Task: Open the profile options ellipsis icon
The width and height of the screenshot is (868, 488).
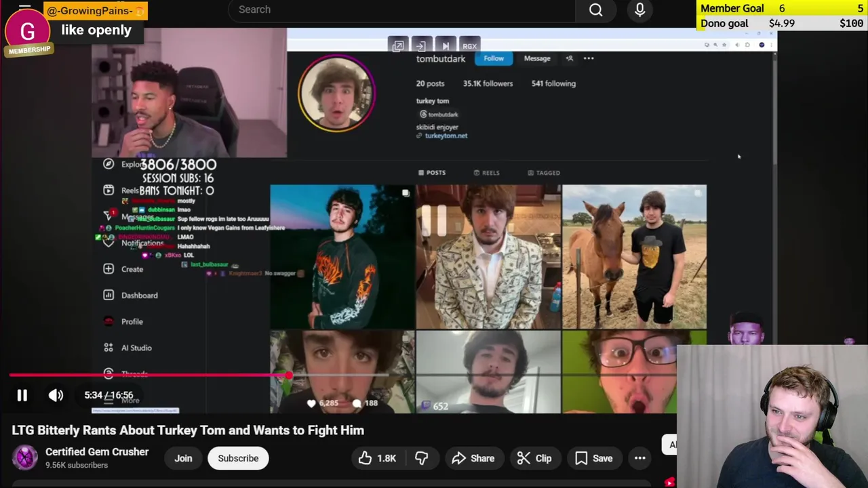Action: point(589,58)
